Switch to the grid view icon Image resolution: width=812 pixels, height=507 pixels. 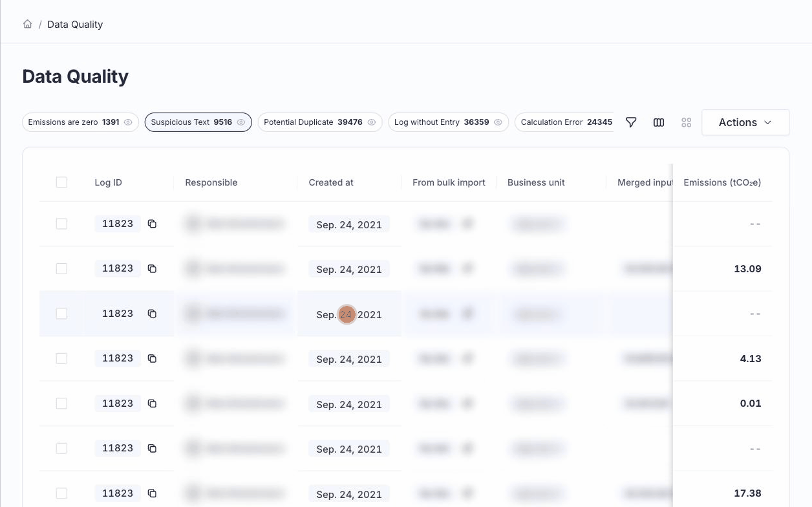pyautogui.click(x=687, y=122)
